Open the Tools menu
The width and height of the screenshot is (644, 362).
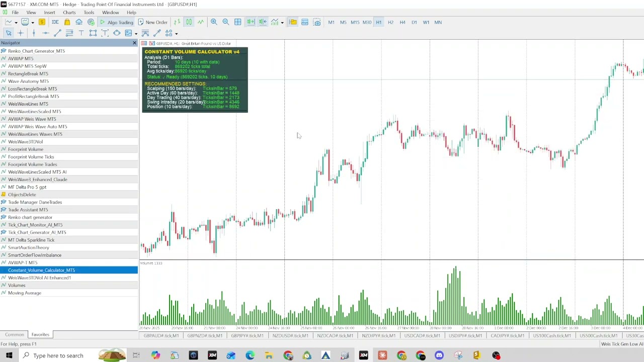pos(89,13)
